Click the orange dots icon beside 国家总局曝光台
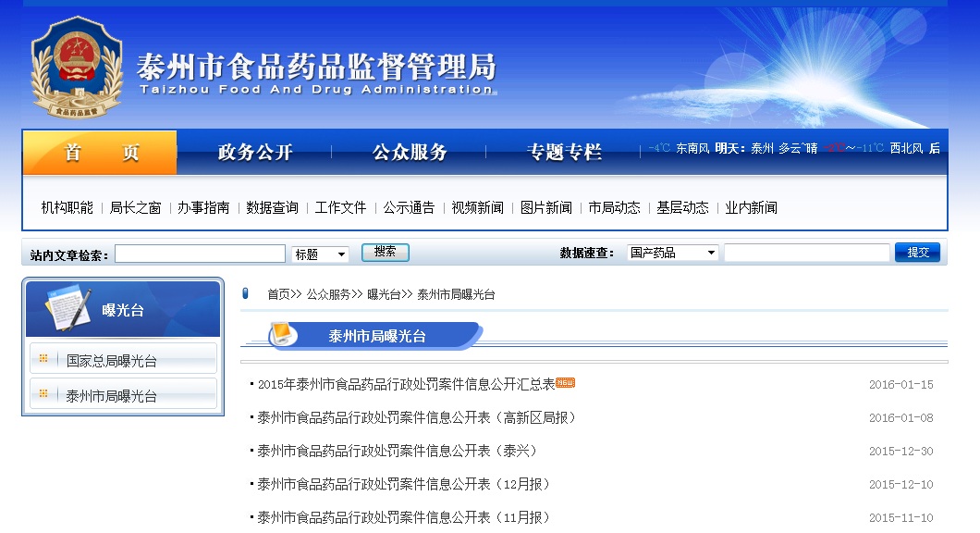 [x=43, y=359]
